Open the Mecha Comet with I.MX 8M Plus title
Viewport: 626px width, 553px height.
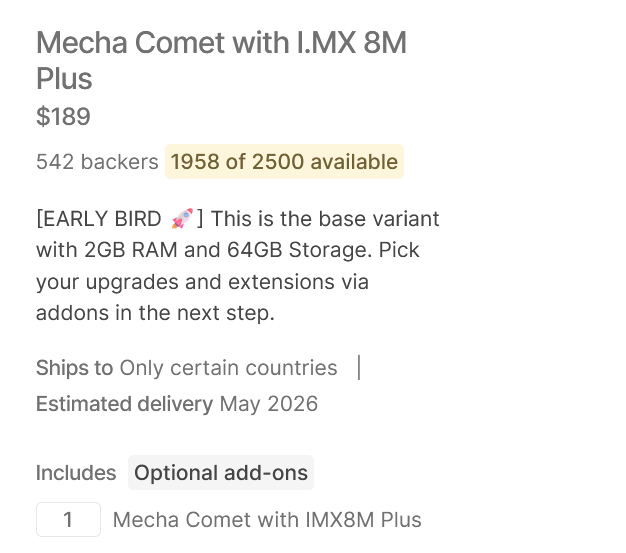tap(221, 60)
